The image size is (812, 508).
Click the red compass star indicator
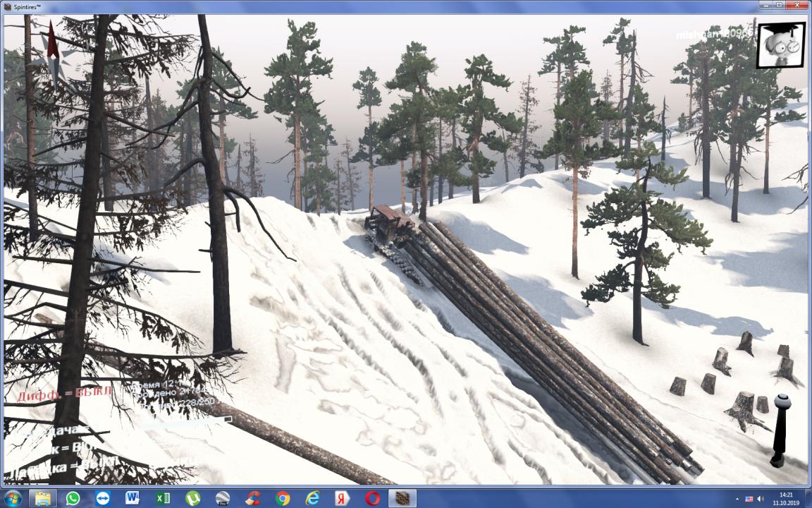pos(53,51)
